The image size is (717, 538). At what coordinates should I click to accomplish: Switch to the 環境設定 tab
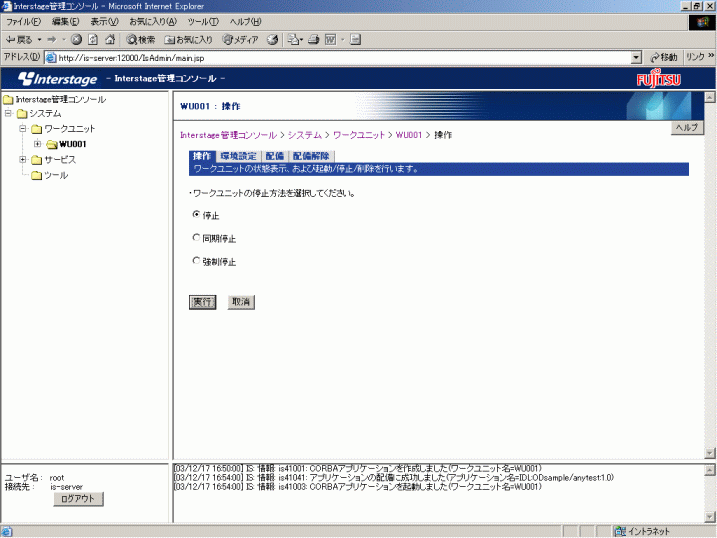click(238, 156)
